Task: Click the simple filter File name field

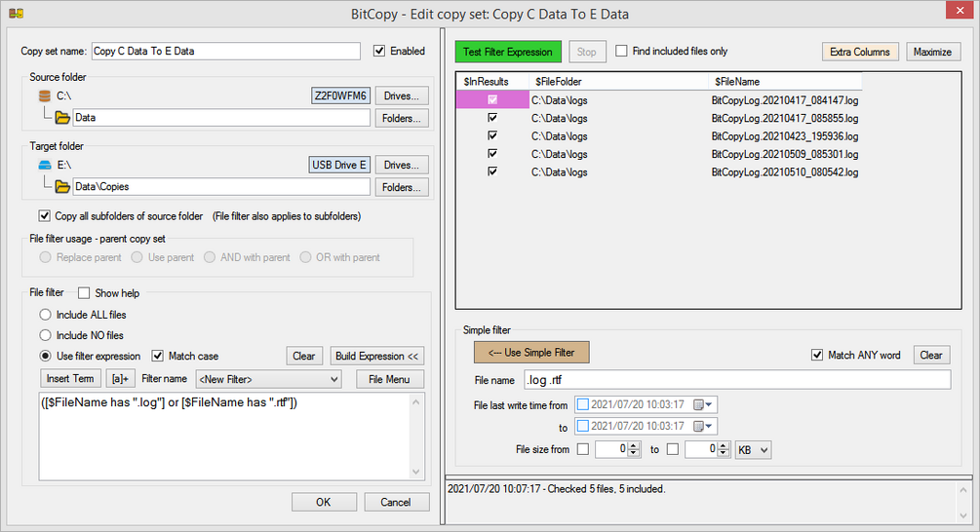Action: (x=737, y=380)
